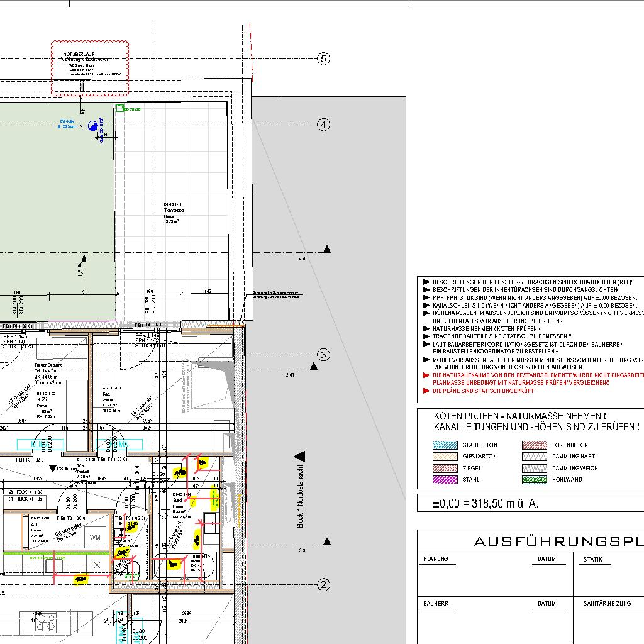644x644 pixels.
Task: Select the Porenbeton hatch sample
Action: tap(534, 445)
